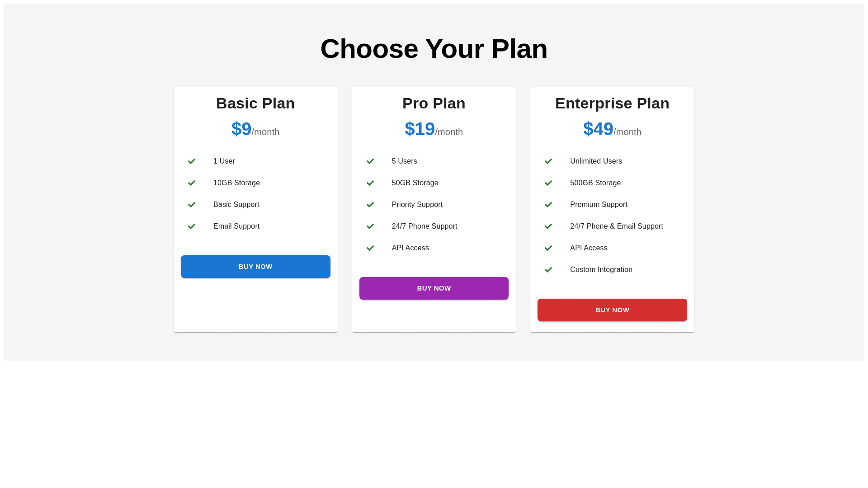Click the checkmark beside Unlimited Users
This screenshot has height=488, width=868.
click(548, 161)
